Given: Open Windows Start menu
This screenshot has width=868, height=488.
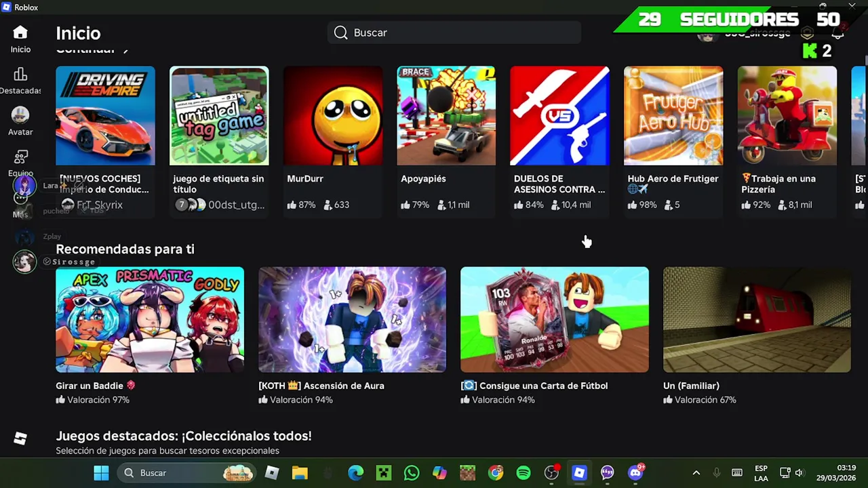Looking at the screenshot, I should (101, 473).
